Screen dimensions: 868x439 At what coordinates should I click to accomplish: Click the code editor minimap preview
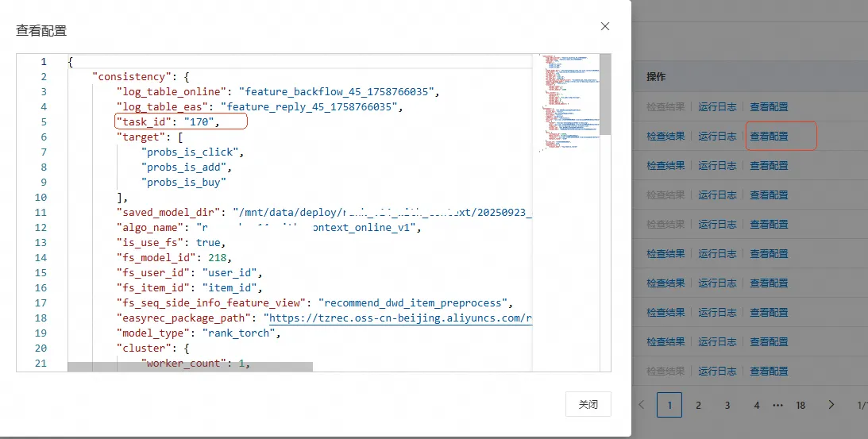click(x=565, y=103)
